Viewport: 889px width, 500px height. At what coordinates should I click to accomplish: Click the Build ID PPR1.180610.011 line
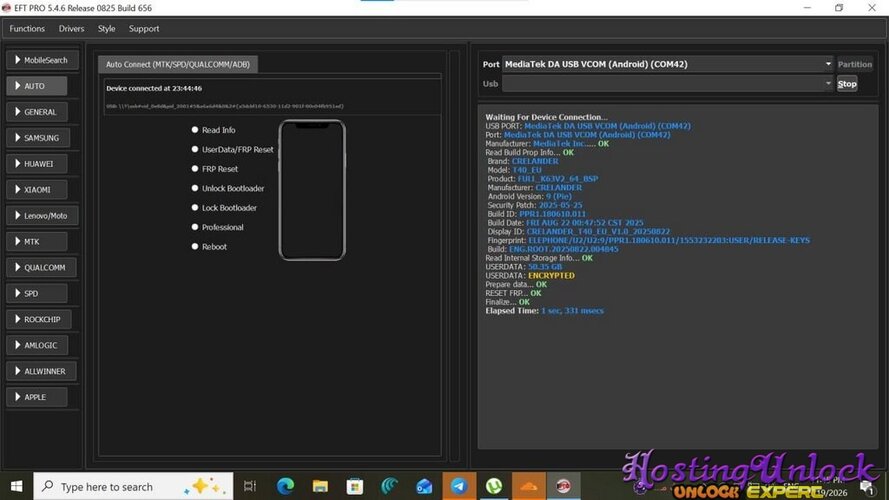tap(537, 214)
